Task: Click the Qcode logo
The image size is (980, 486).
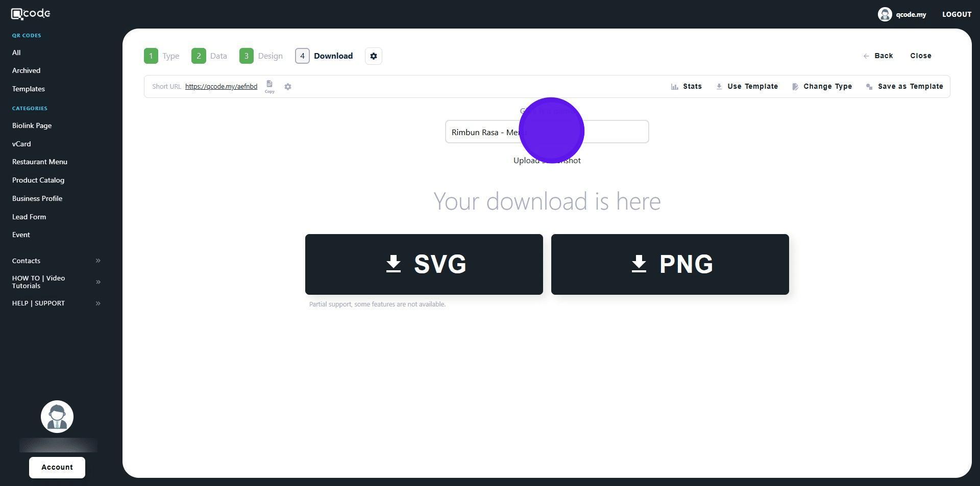Action: tap(31, 14)
